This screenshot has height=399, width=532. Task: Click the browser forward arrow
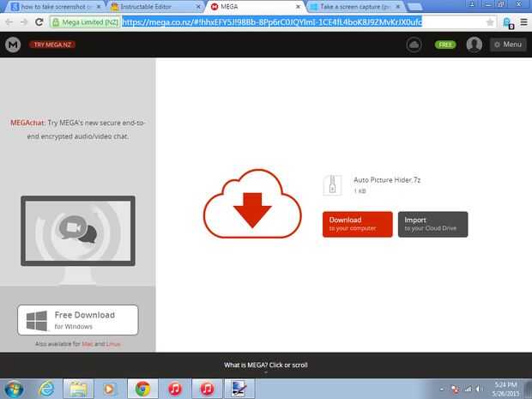24,22
